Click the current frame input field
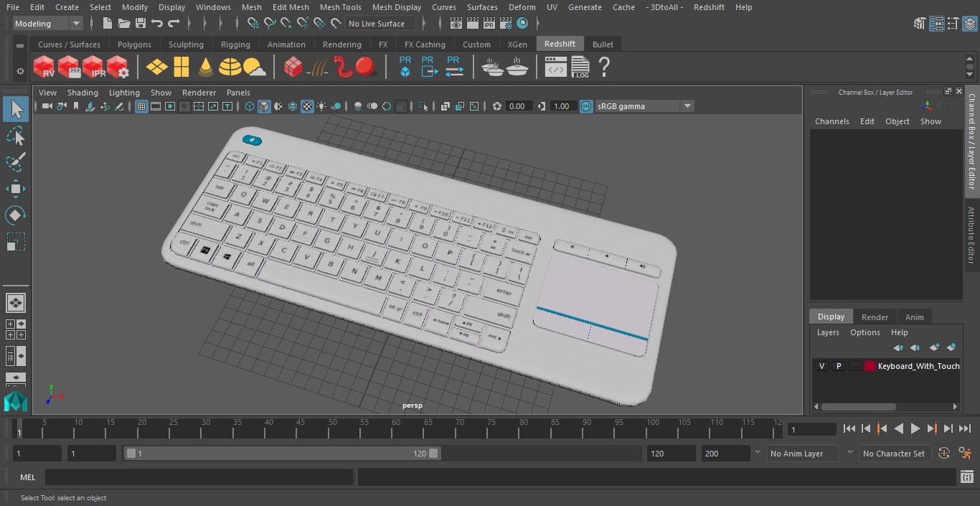The image size is (980, 506). [x=811, y=429]
